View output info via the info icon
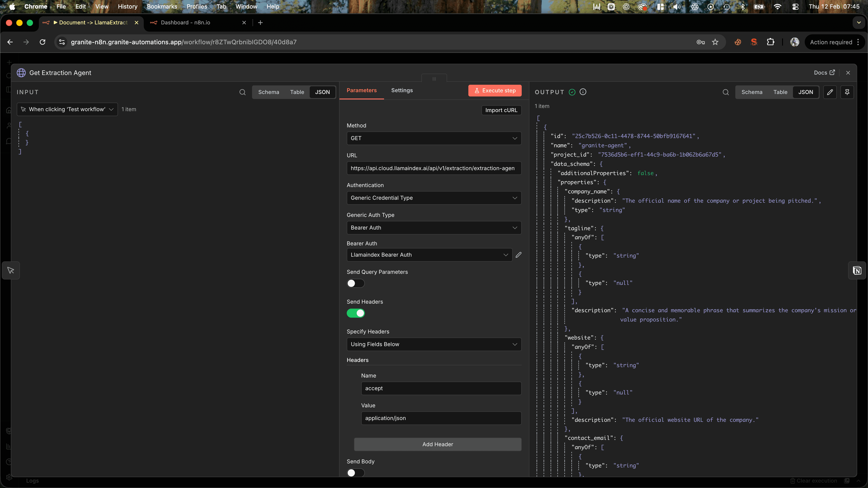 tap(583, 91)
